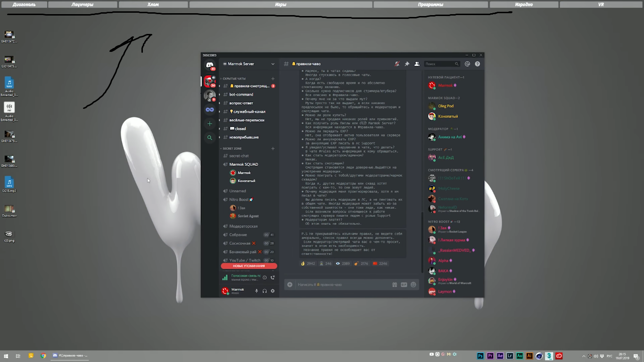The width and height of the screenshot is (644, 362).
Task: Disconnect from voice with phone icon
Action: (272, 278)
